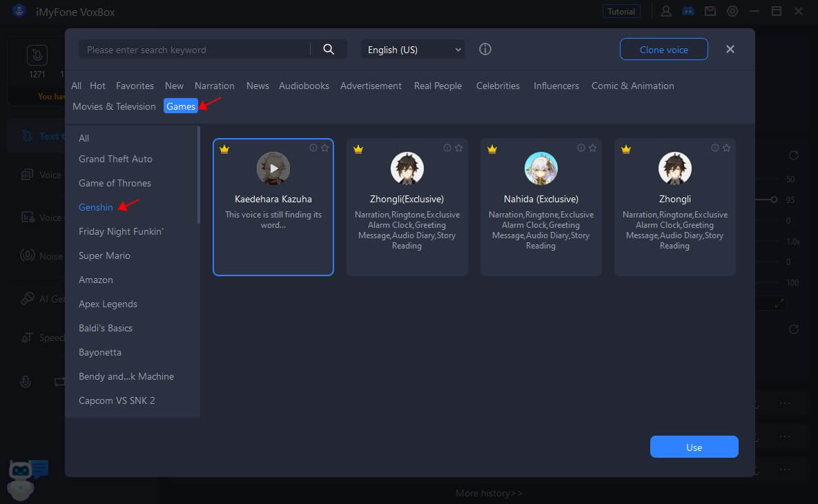
Task: Select All in the games list
Action: (x=84, y=138)
